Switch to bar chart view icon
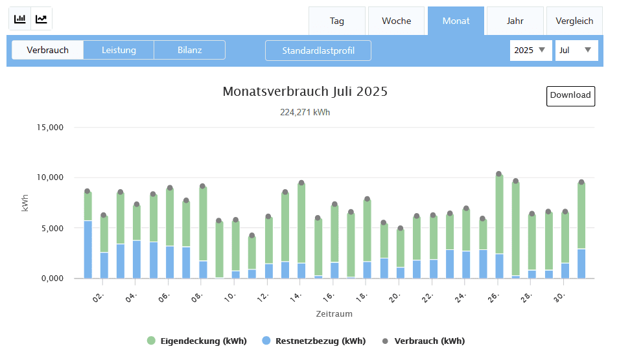Screen dimensions: 619x364 20,19
